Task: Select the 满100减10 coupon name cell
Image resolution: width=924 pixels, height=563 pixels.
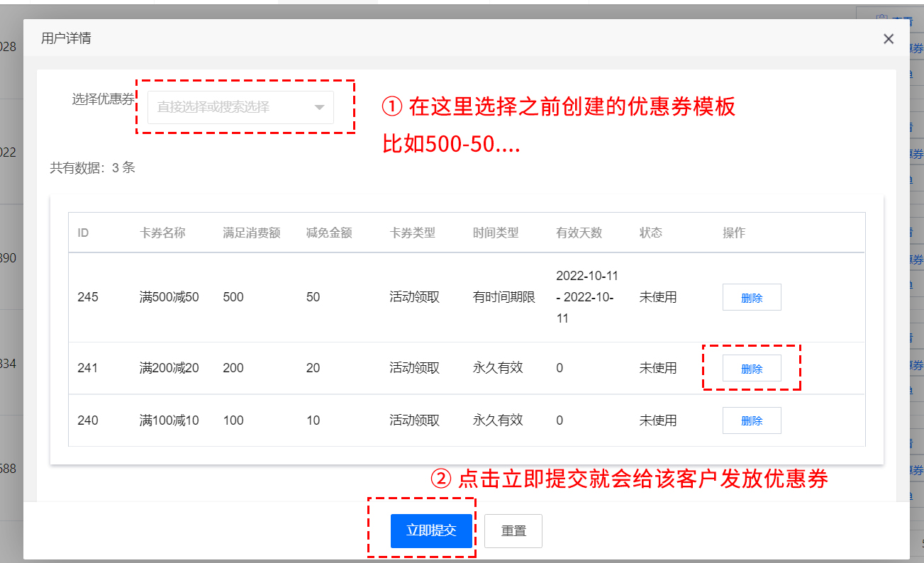Action: (x=169, y=420)
